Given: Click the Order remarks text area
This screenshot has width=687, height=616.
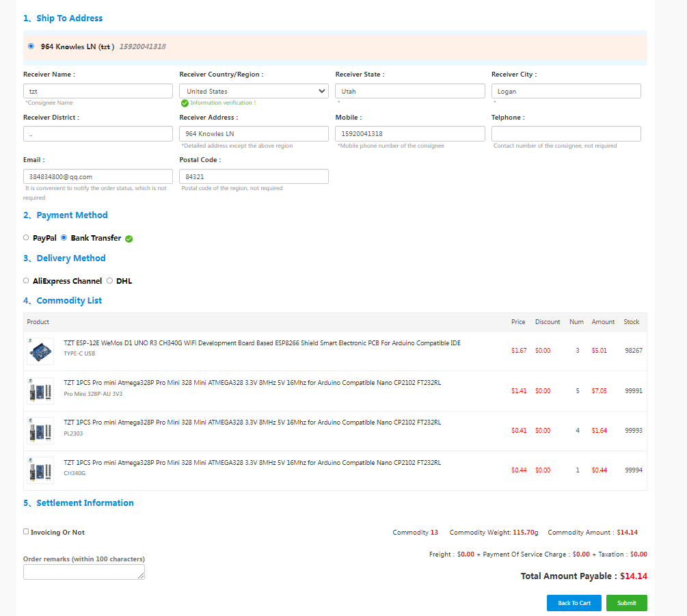Looking at the screenshot, I should [x=83, y=572].
